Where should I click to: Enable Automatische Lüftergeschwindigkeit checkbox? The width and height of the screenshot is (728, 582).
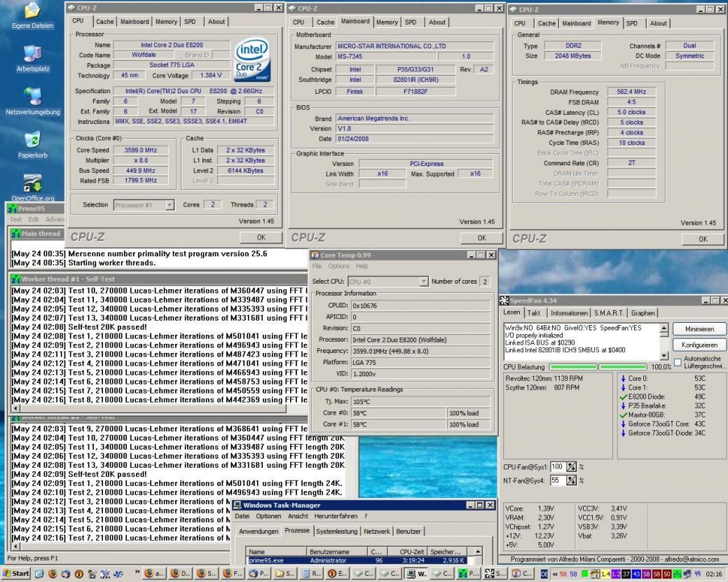[x=678, y=361]
